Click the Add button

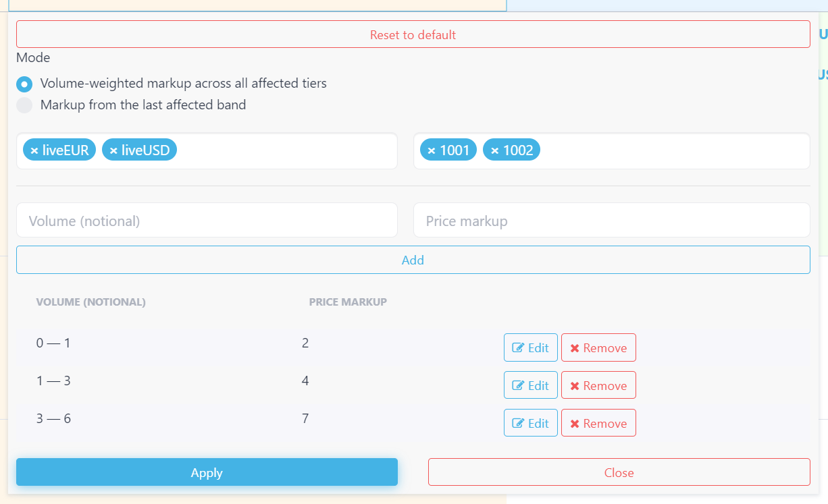pos(413,260)
